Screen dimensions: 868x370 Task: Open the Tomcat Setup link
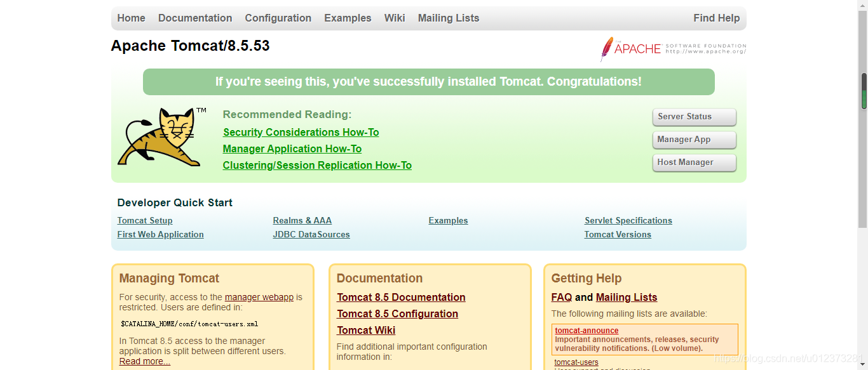pyautogui.click(x=145, y=220)
